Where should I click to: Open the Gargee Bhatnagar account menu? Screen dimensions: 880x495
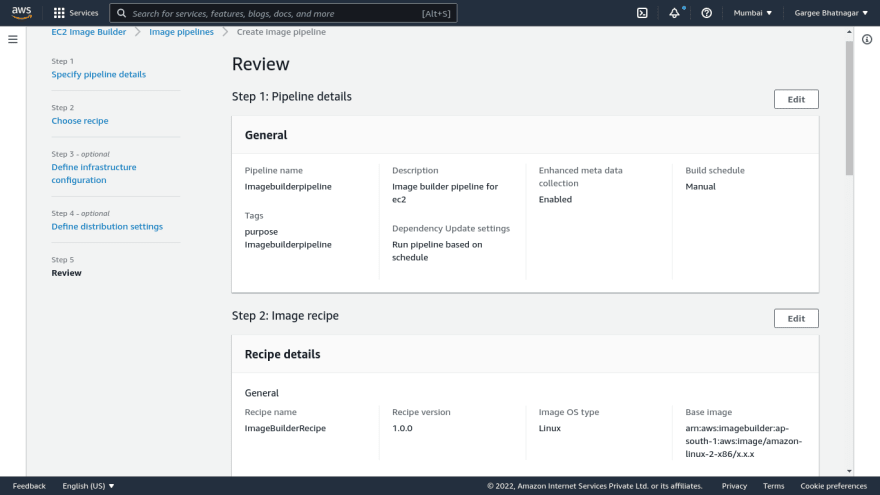(x=831, y=13)
